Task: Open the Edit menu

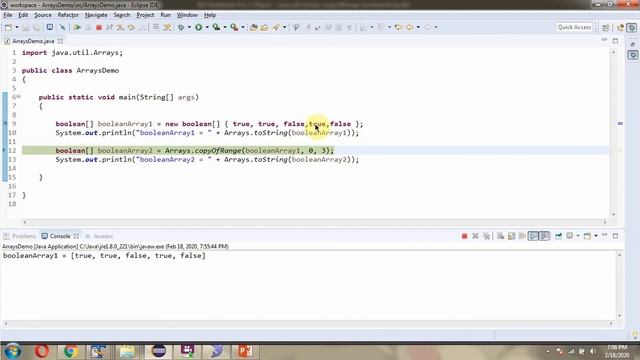Action: tap(23, 15)
